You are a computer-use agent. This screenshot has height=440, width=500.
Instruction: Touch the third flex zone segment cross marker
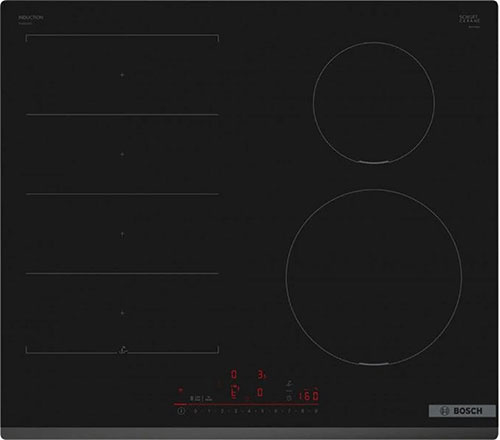122,235
